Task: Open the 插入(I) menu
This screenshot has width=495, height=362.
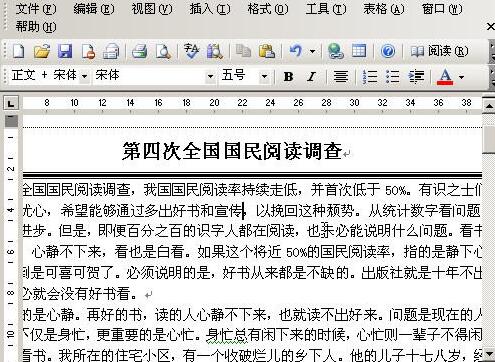Action: tap(210, 9)
